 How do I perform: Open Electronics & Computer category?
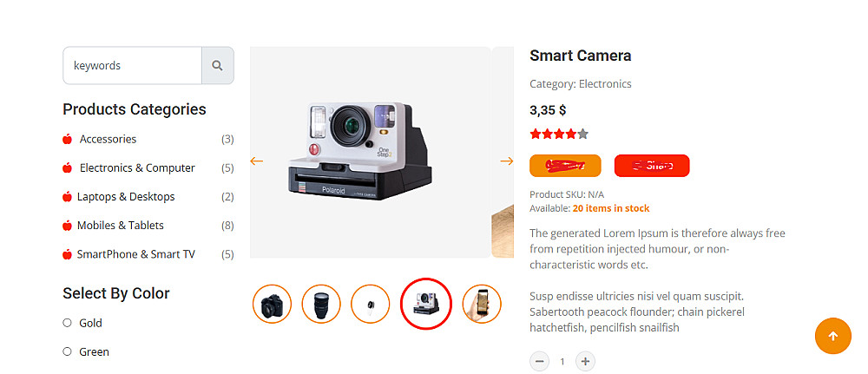(x=137, y=168)
